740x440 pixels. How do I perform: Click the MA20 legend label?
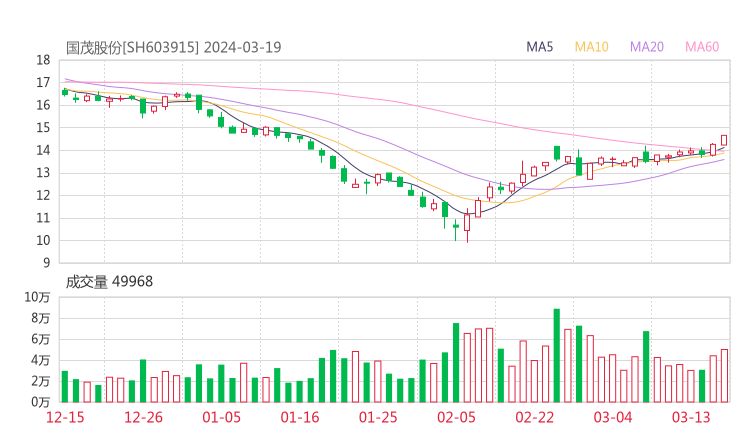[647, 47]
